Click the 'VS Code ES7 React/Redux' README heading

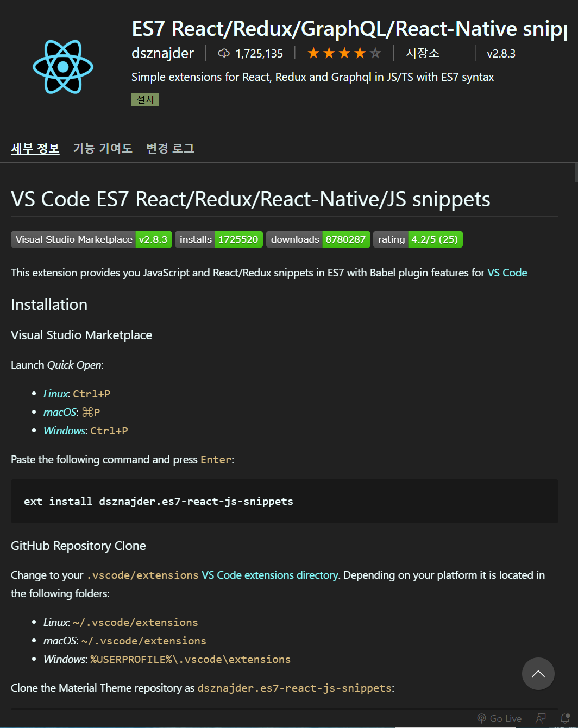(x=250, y=199)
